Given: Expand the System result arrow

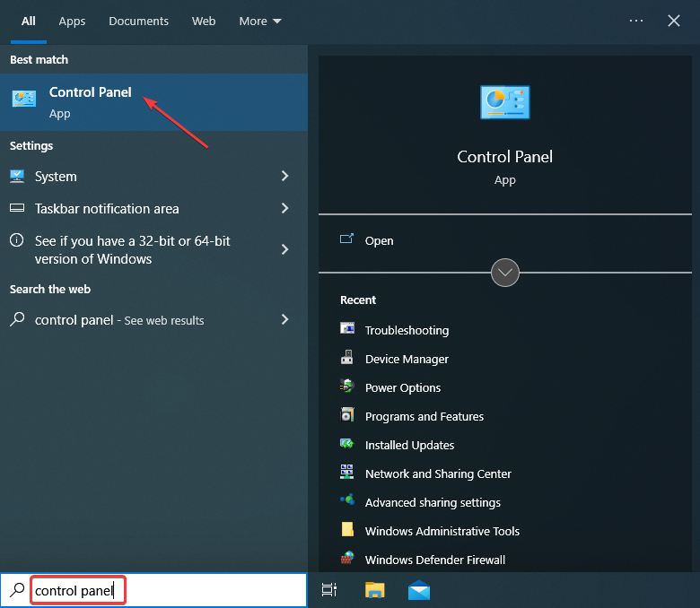Looking at the screenshot, I should 284,176.
